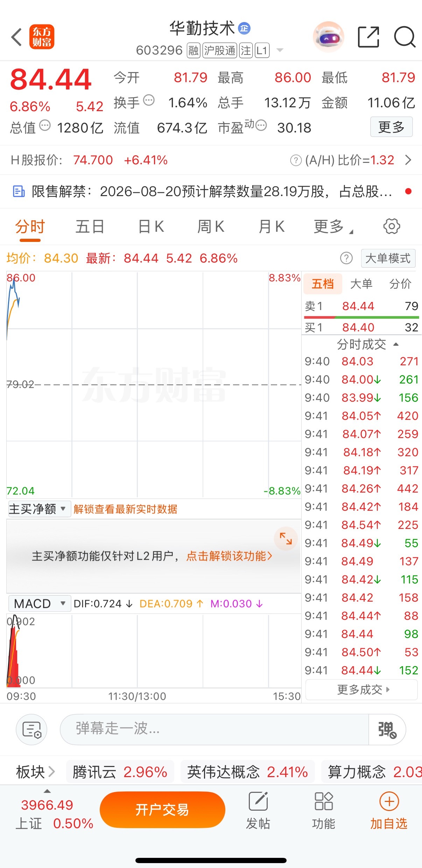Screen dimensions: 422x868
Task: Tap the intraday price chart area
Action: pos(154,385)
